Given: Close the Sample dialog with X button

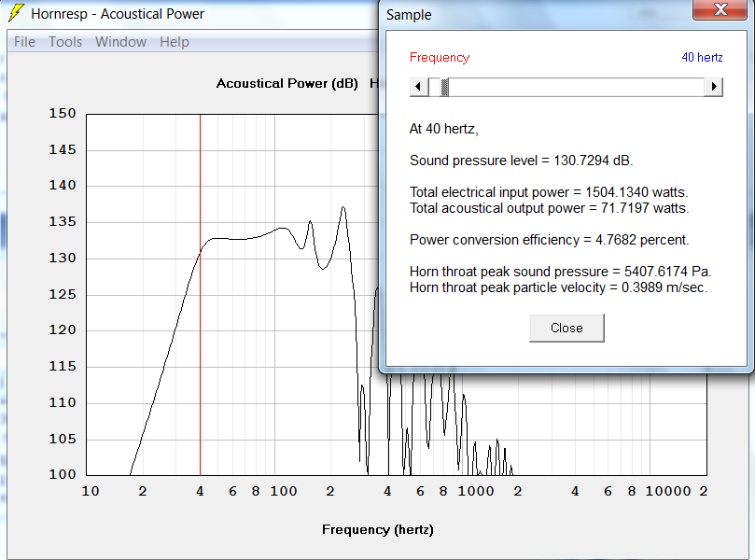Looking at the screenshot, I should [x=720, y=9].
